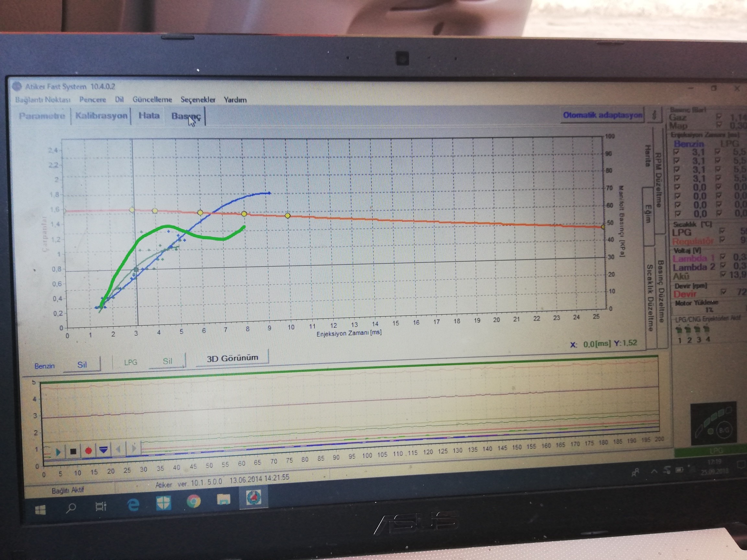This screenshot has width=747, height=560.
Task: Toggle the Akü voltage checkbox
Action: 723,274
